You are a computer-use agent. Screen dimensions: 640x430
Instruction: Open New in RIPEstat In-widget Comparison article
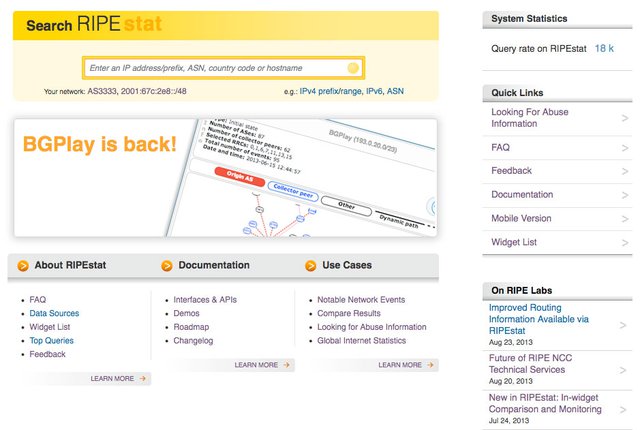tap(545, 403)
